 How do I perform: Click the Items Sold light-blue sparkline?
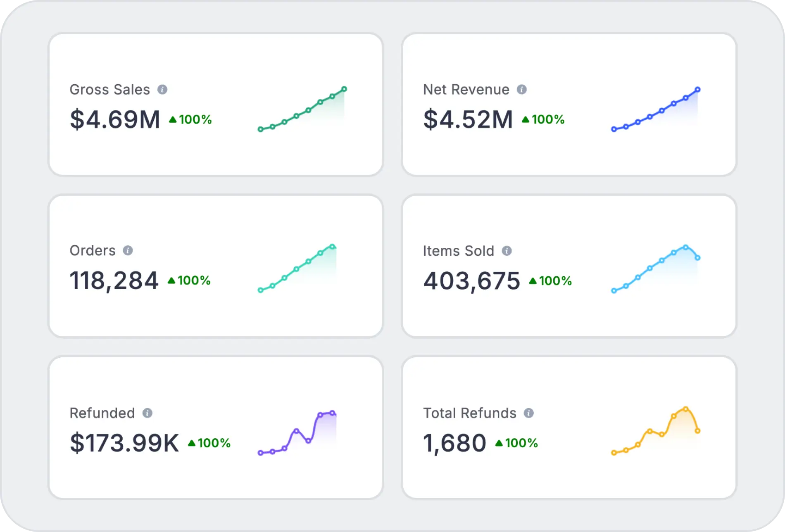pos(656,268)
